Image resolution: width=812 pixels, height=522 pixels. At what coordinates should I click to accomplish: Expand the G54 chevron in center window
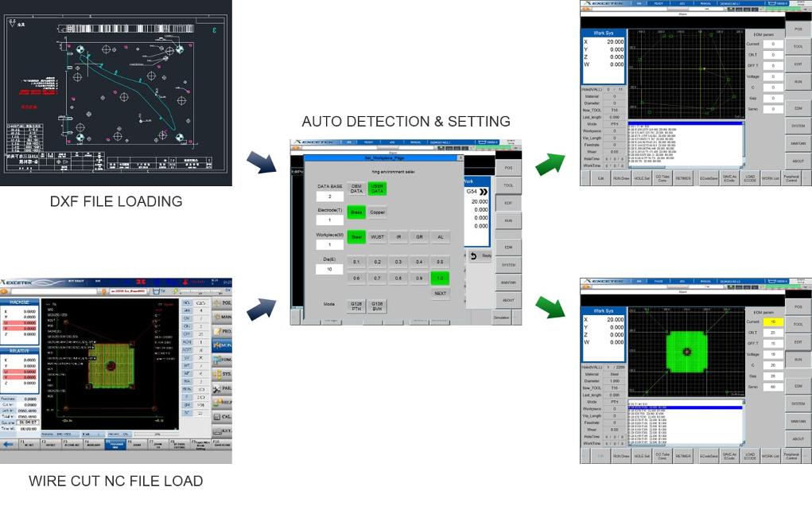pyautogui.click(x=484, y=192)
